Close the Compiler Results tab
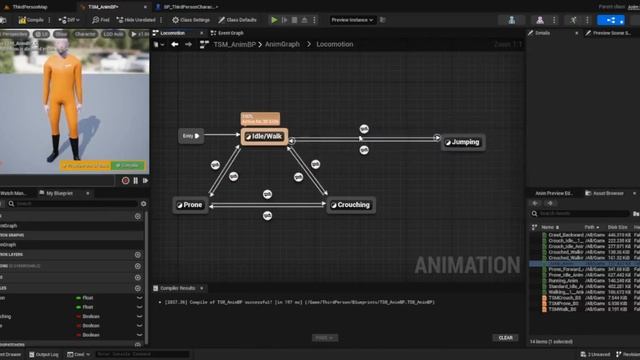Viewport: 640px width, 360px height. tap(201, 288)
